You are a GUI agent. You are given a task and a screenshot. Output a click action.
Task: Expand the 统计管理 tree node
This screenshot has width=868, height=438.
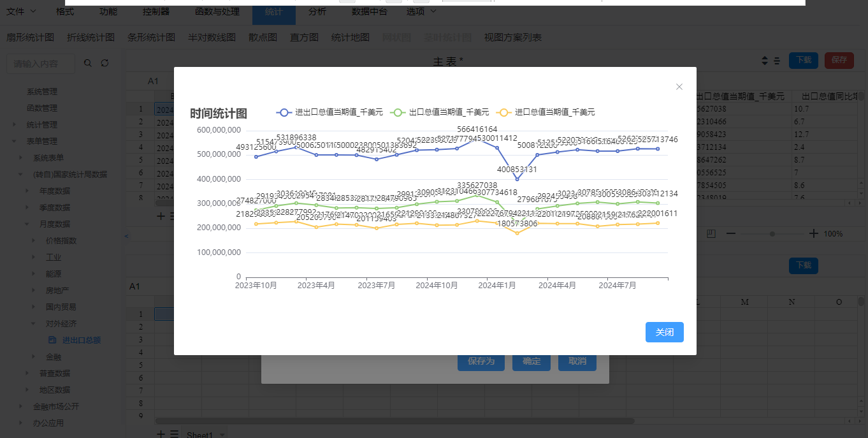pos(15,125)
